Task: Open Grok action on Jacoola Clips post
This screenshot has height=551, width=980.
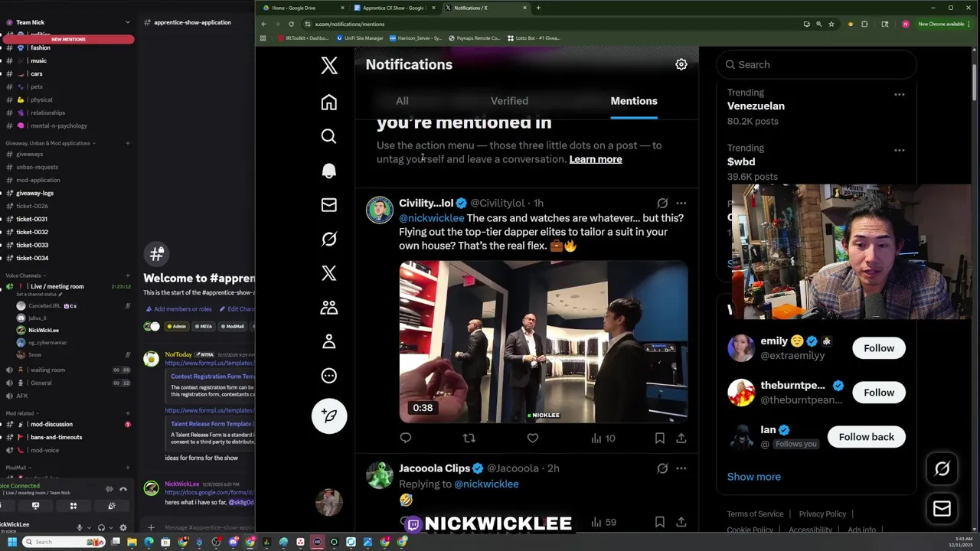Action: [662, 468]
